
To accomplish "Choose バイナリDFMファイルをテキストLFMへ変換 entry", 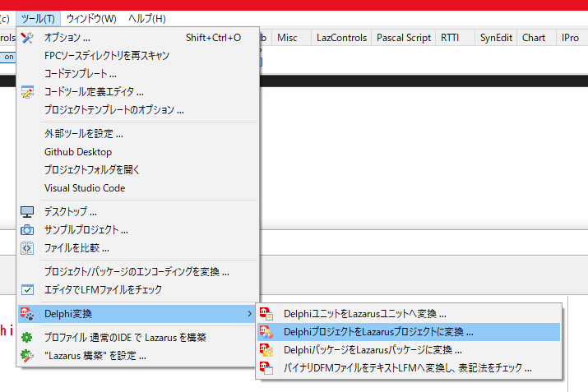I will 409,367.
